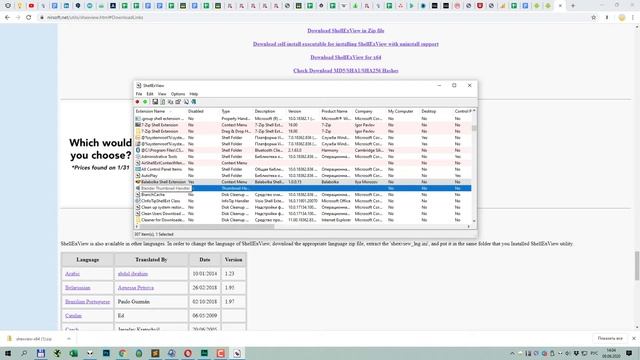This screenshot has height=360, width=640.
Task: Click the browser Back arrow
Action: (7, 18)
